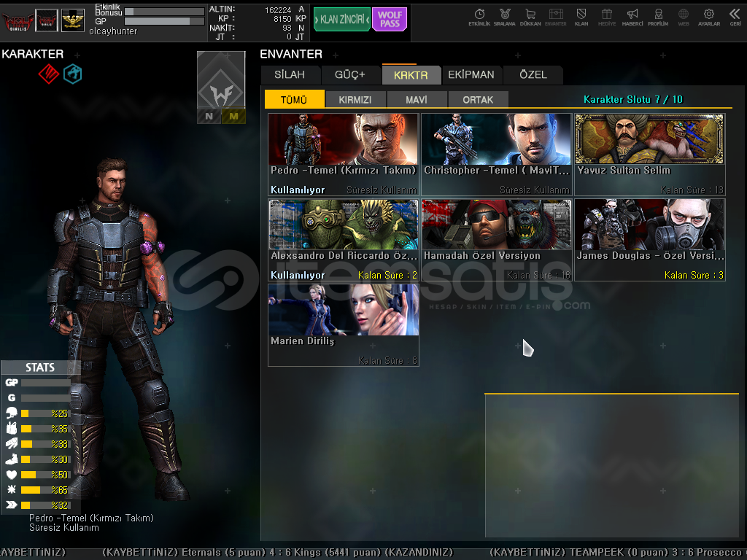Viewport: 747px width, 560px height.
Task: Select the Alexsandro Del Riccardo card
Action: (x=344, y=240)
